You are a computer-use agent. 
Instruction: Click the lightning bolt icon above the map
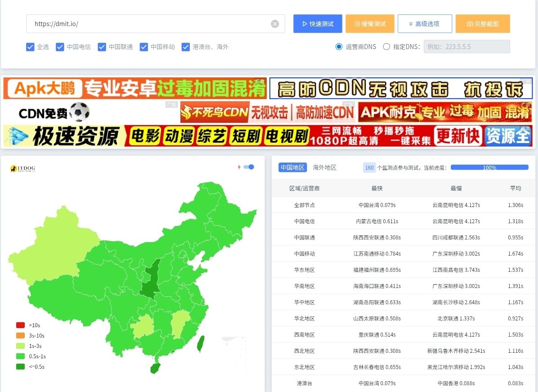(x=239, y=167)
